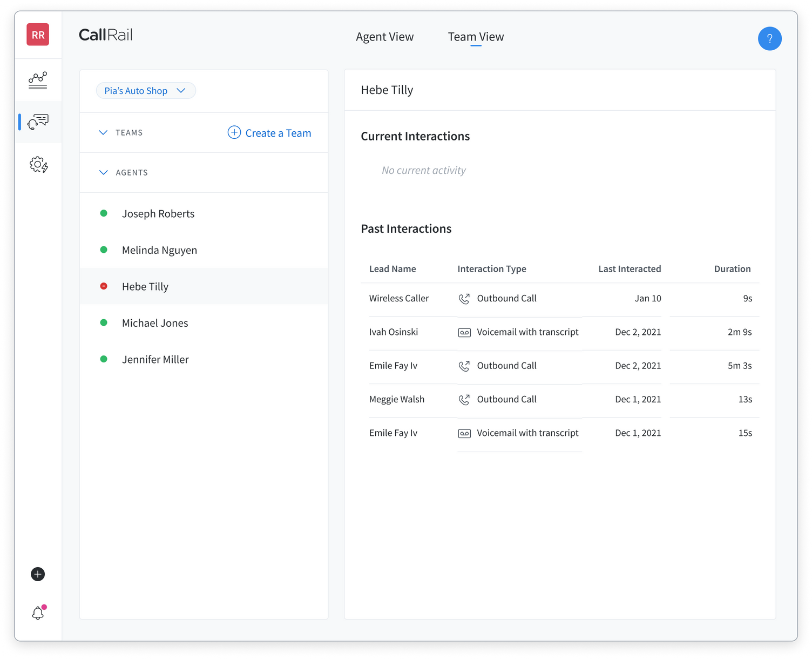Open the Pia's Auto Shop company dropdown
Screen dimensions: 812x659
click(x=145, y=91)
